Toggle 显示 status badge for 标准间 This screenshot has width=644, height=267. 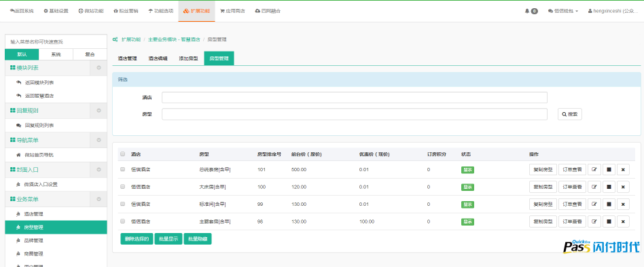pos(467,204)
